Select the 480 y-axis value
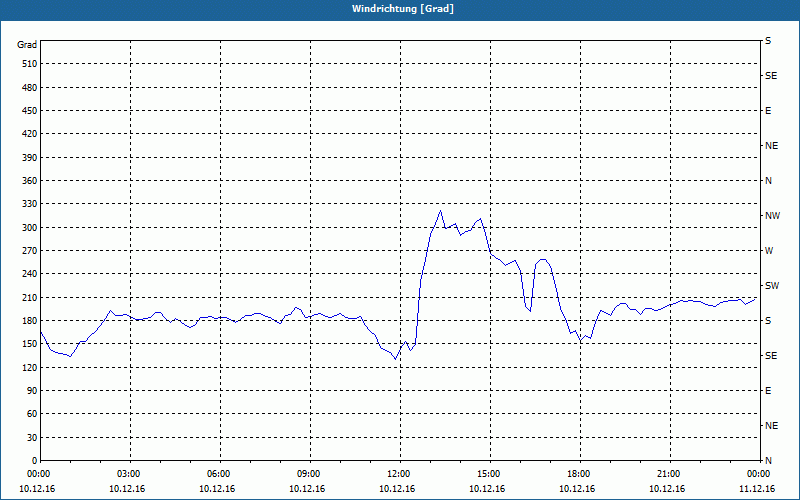The image size is (800, 500). (30, 87)
